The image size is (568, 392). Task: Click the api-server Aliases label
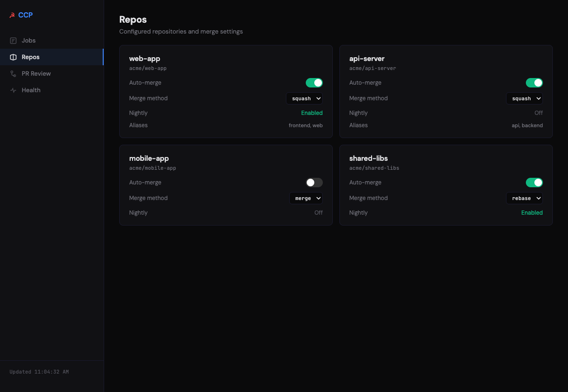(358, 125)
